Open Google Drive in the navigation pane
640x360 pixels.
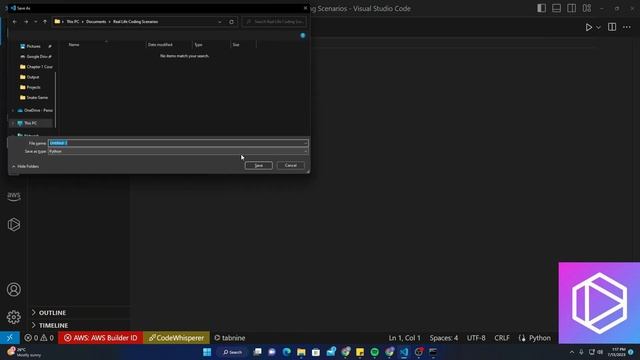(37, 57)
